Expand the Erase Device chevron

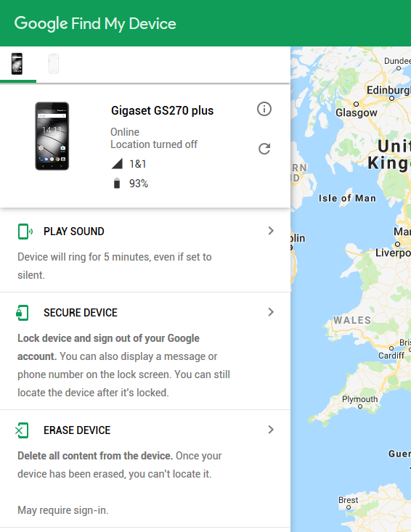tap(271, 430)
